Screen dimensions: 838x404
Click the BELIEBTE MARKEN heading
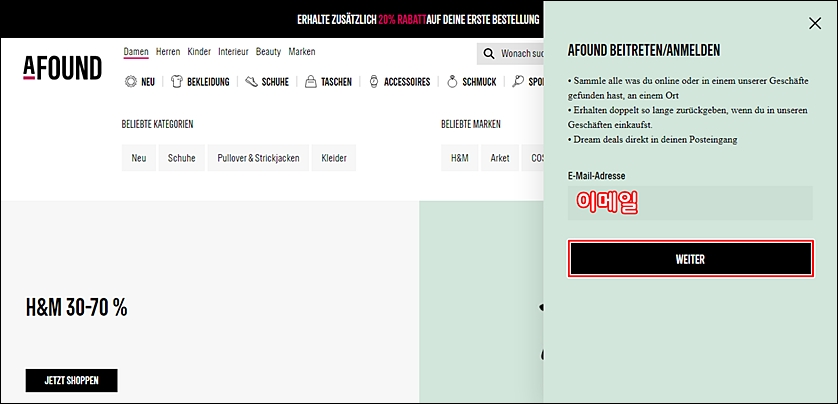(x=471, y=125)
